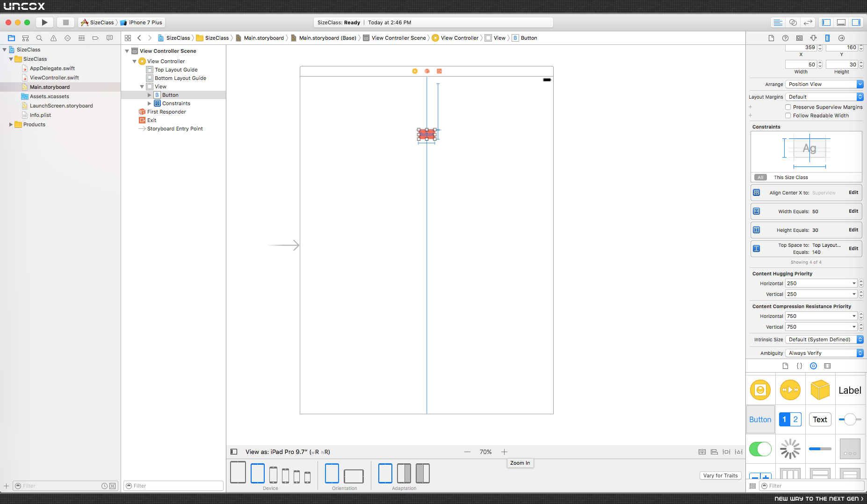Zoom out of the storyboard canvas

467,452
